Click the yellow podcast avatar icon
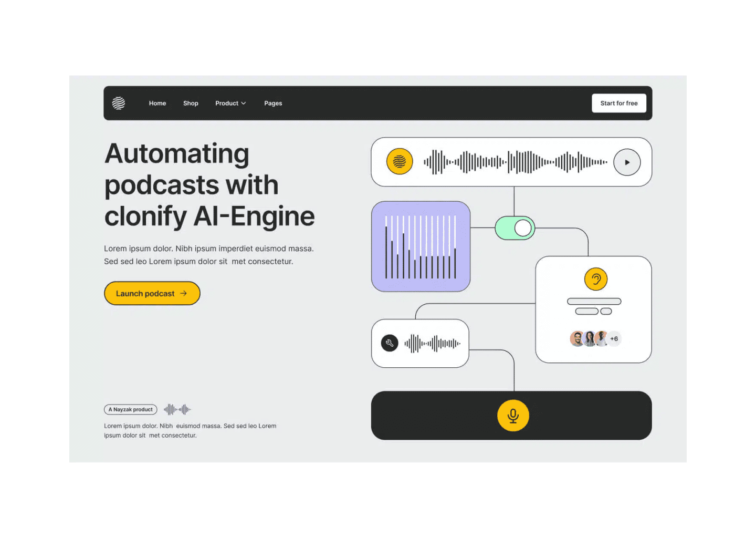Viewport: 756px width, 538px height. (x=400, y=161)
